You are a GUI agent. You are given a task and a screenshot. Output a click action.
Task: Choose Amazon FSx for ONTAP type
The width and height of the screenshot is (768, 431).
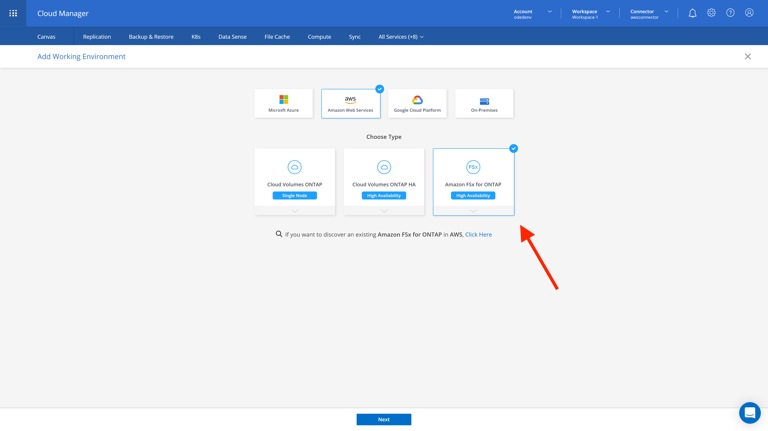[474, 182]
